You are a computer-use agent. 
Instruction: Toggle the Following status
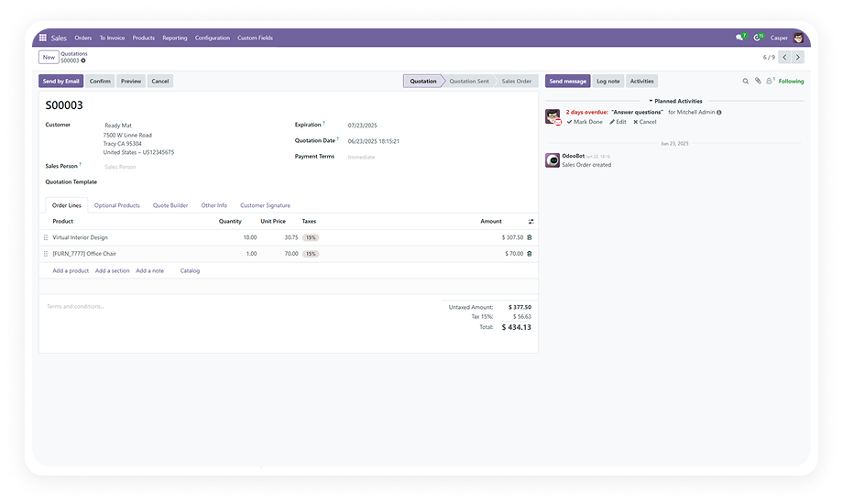[x=791, y=82]
